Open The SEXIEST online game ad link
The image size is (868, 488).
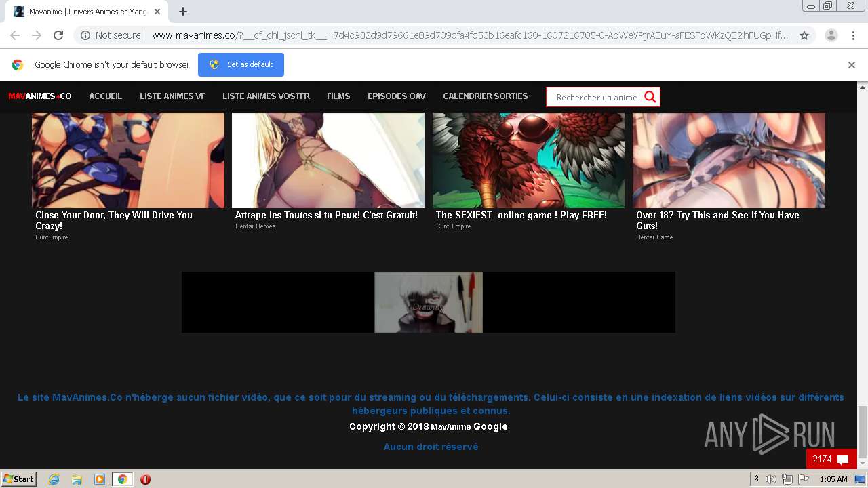[521, 215]
